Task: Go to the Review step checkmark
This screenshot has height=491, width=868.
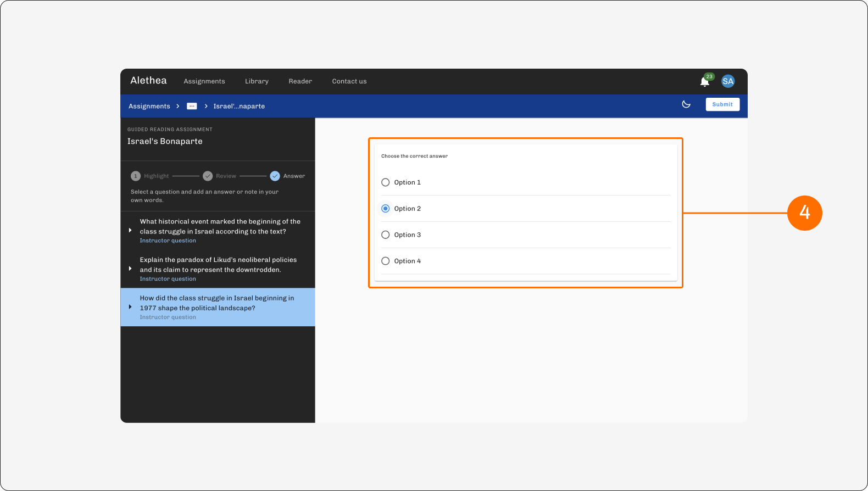Action: click(x=208, y=176)
